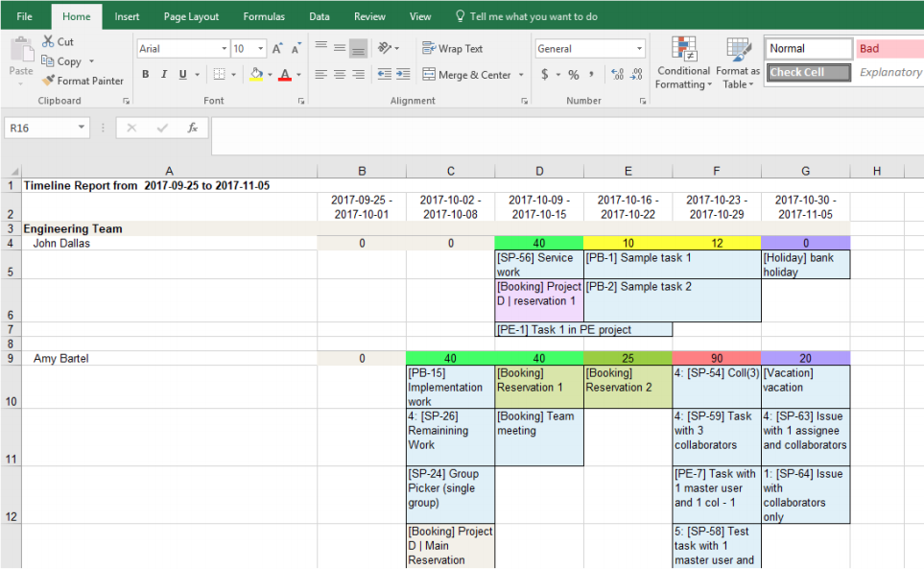Screen dimensions: 924x569
Task: Apply the Check Cell style
Action: [x=808, y=73]
